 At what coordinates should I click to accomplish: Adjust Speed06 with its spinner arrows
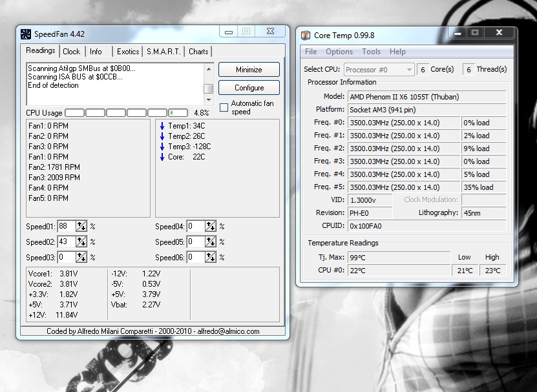tap(210, 257)
